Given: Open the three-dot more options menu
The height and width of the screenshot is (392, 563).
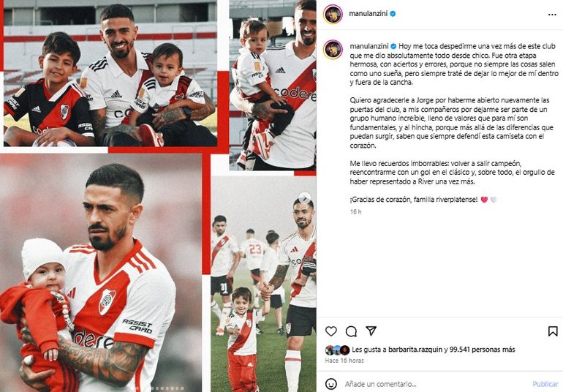Looking at the screenshot, I should point(552,15).
